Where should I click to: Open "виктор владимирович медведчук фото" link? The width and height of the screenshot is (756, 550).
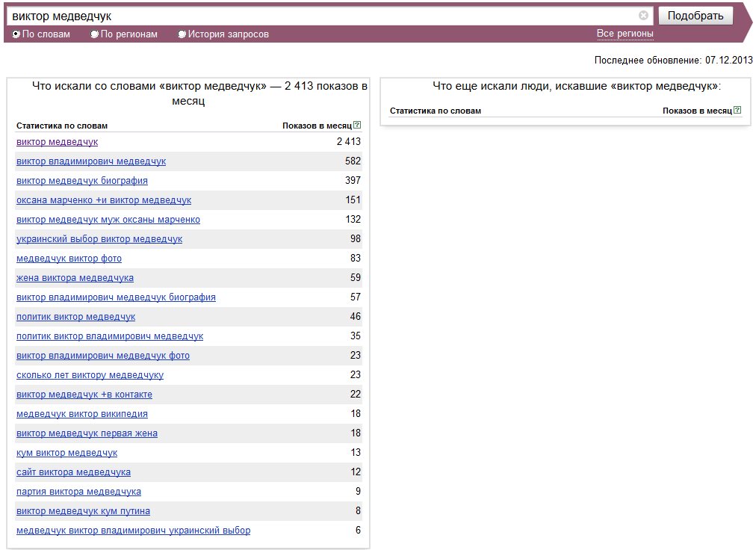tap(102, 356)
